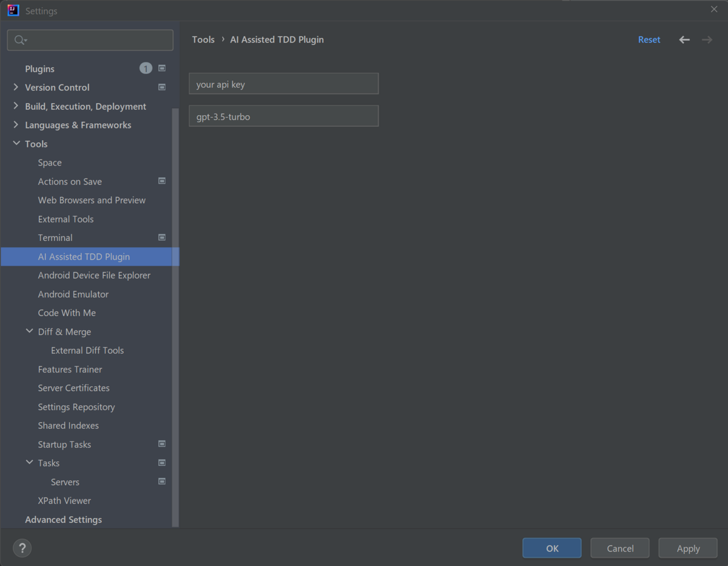This screenshot has height=566, width=728.
Task: Click the project-level icon beside Plugins
Action: (162, 69)
